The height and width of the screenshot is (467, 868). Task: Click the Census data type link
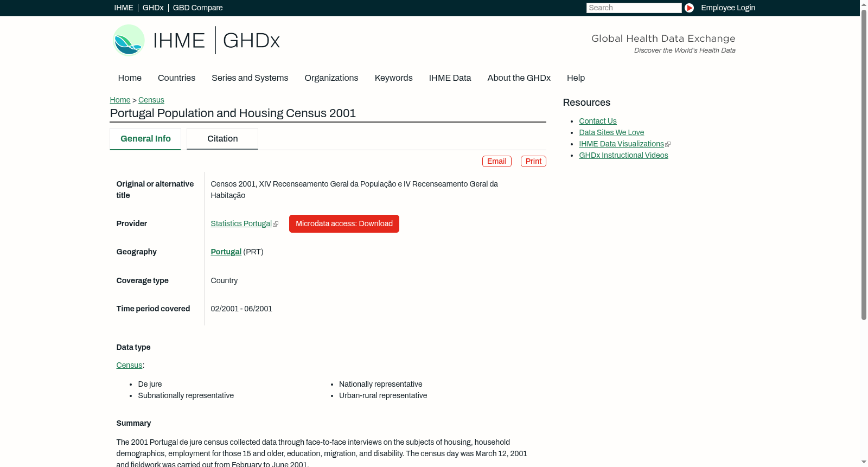(129, 365)
